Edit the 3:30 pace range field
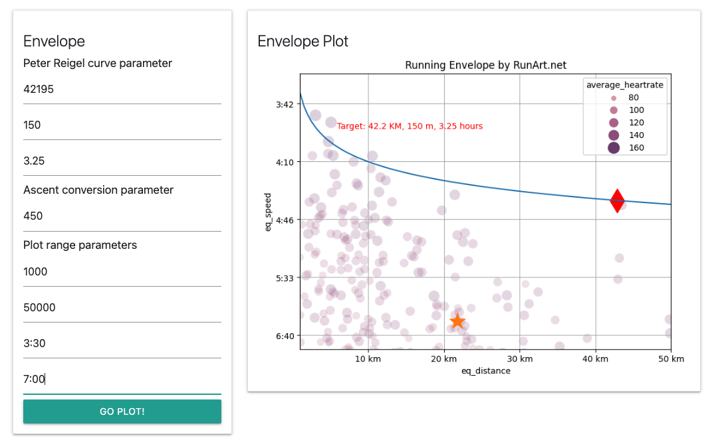Screen dimensions: 720x440 point(122,343)
